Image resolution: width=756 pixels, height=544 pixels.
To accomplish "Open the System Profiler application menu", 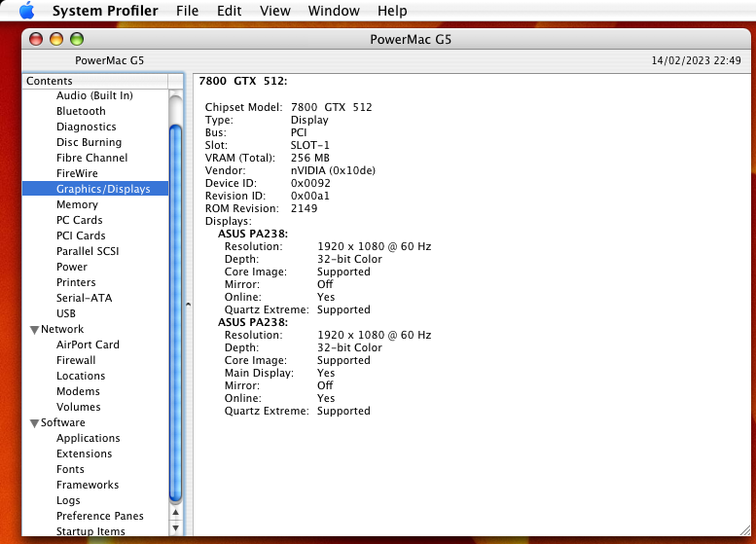I will tap(105, 11).
